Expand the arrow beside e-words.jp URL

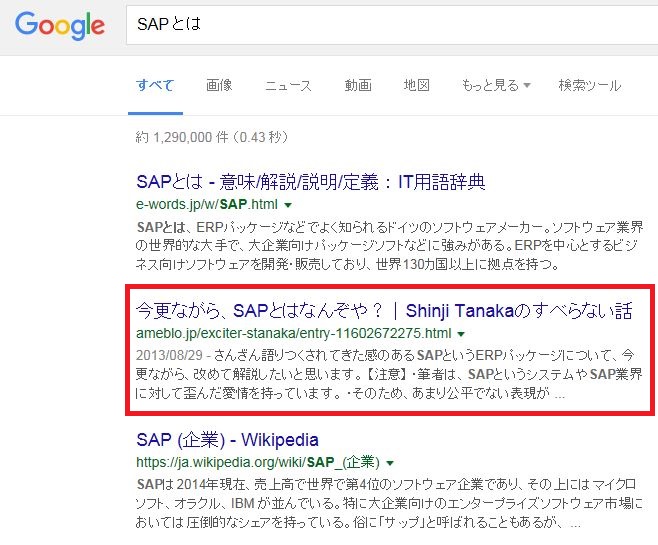(x=288, y=205)
